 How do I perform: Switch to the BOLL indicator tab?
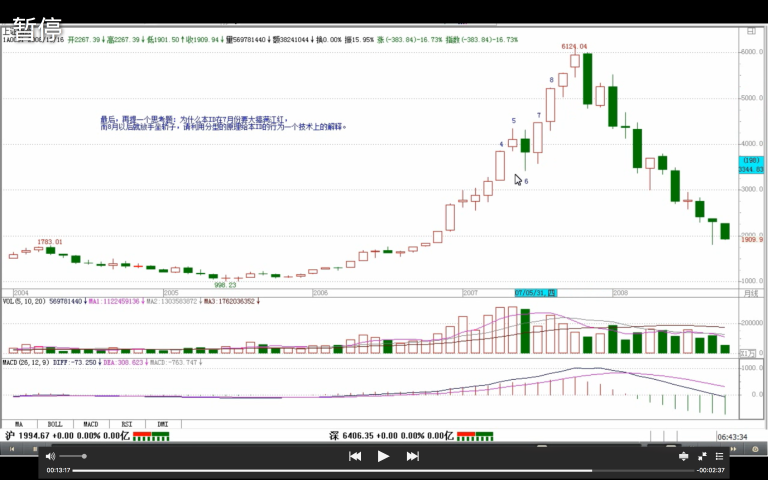[x=54, y=425]
